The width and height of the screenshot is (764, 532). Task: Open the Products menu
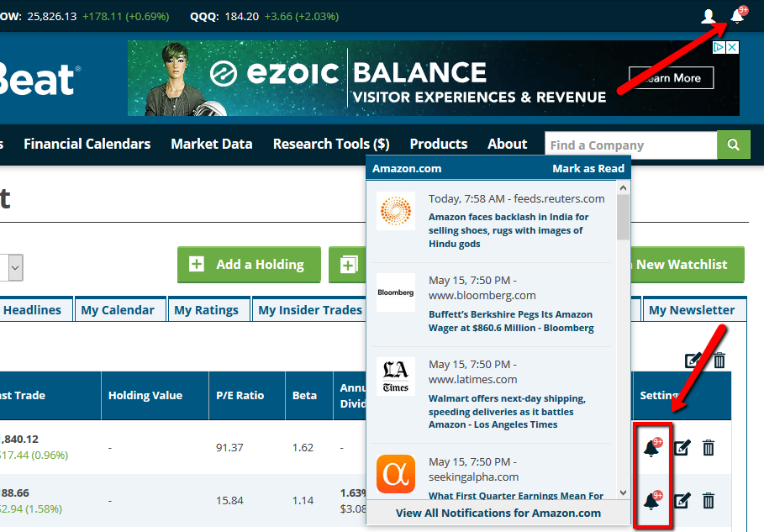(x=439, y=145)
